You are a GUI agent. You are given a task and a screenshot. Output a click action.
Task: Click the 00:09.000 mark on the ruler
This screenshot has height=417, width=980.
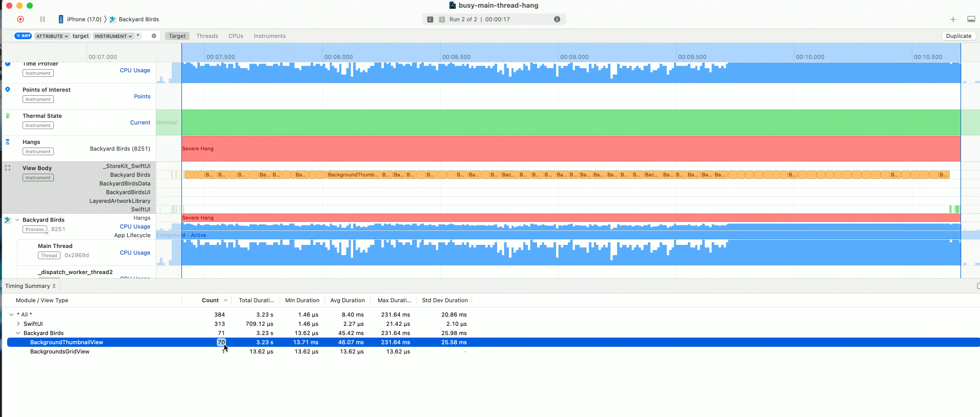point(574,57)
